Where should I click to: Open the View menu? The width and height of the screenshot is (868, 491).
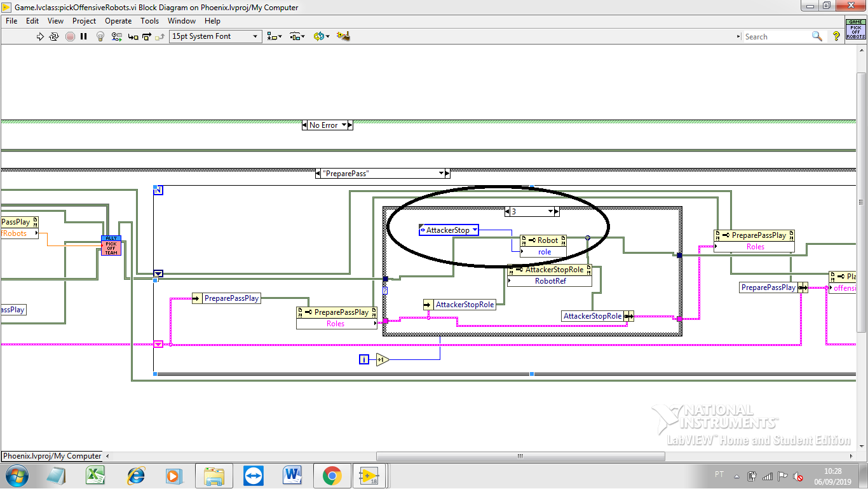[x=56, y=21]
